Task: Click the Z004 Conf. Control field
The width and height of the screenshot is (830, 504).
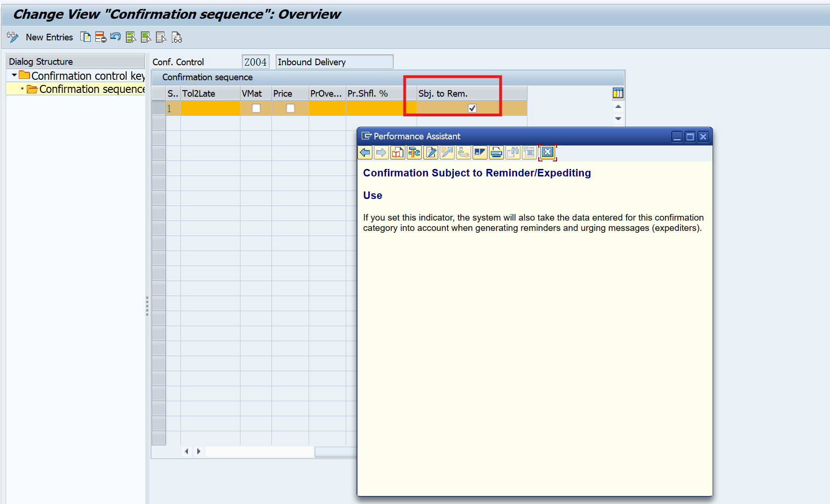Action: pyautogui.click(x=256, y=62)
